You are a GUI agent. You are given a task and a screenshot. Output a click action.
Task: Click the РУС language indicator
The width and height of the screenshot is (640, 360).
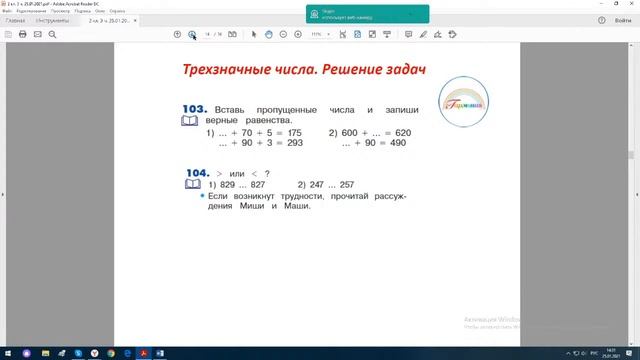[594, 353]
